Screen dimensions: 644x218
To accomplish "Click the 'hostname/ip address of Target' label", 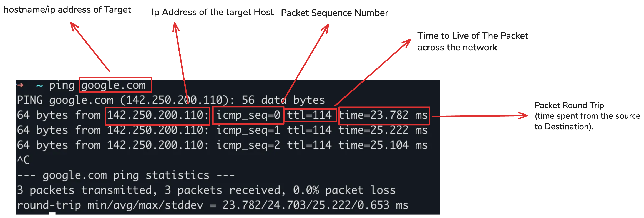I will point(67,9).
